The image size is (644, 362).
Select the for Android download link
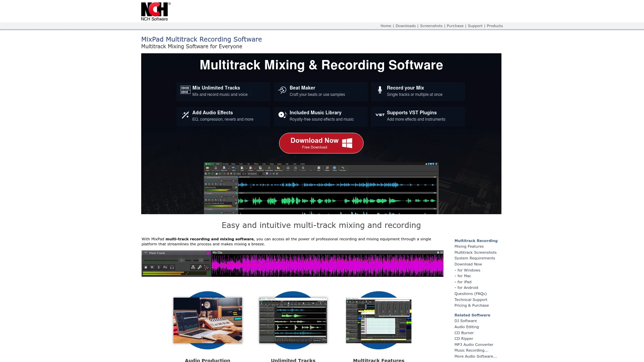[468, 288]
